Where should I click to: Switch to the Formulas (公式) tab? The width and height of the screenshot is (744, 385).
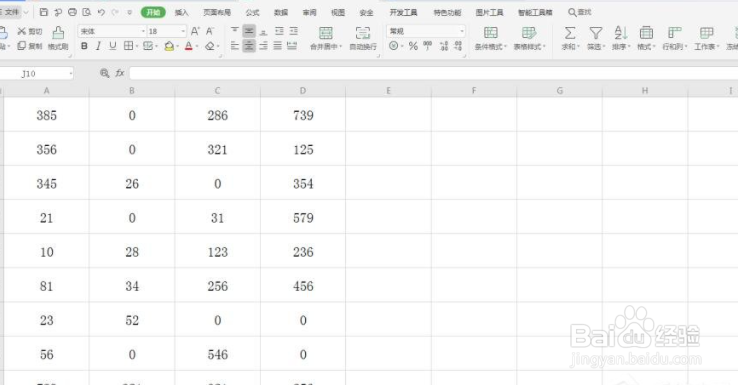[x=252, y=13]
